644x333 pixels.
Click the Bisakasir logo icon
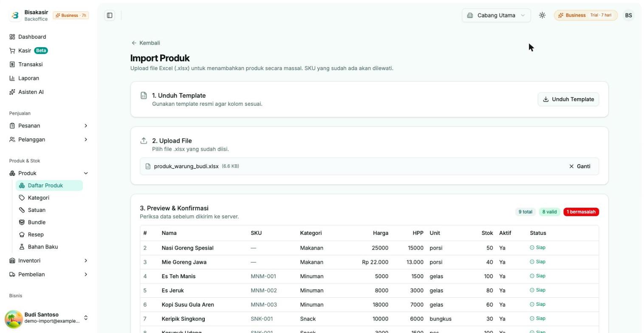pos(15,15)
